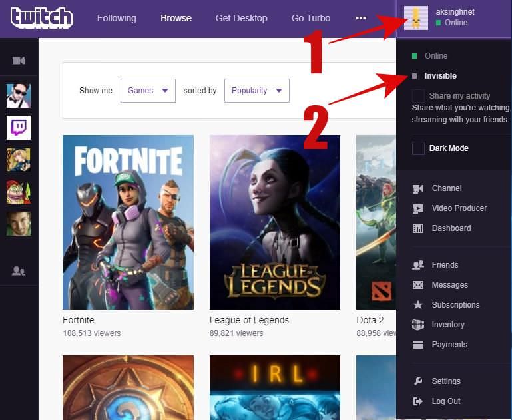Open the Fortnite cover art
Viewport: 512px width, 420px height.
128,222
